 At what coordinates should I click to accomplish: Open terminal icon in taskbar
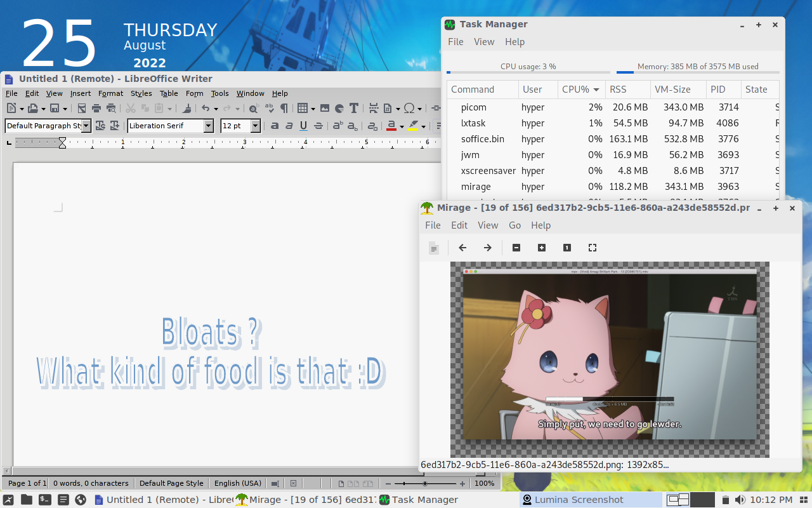[x=44, y=500]
